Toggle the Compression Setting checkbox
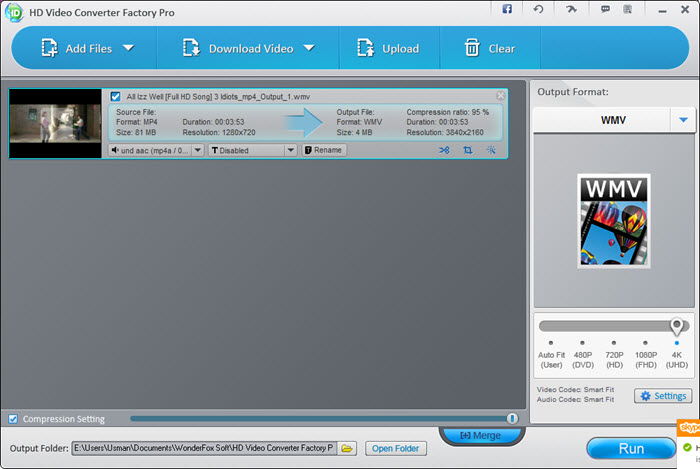This screenshot has width=700, height=469. point(13,419)
